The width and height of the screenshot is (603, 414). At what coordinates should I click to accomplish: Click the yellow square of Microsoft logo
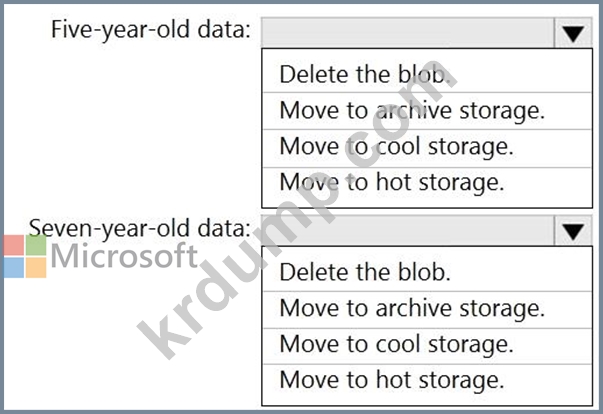[x=36, y=268]
